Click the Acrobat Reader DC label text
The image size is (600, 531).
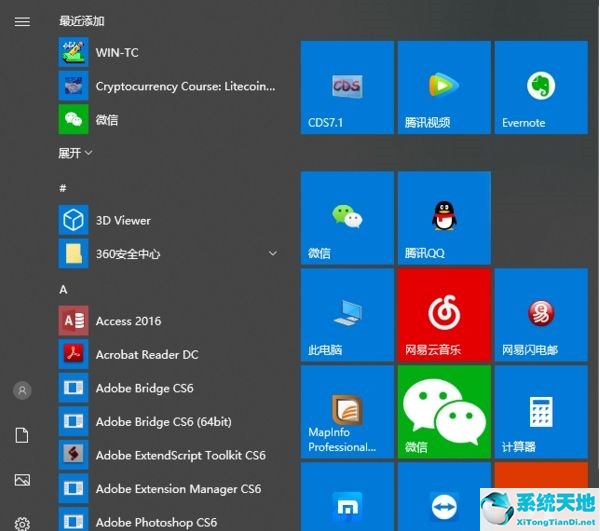point(147,355)
